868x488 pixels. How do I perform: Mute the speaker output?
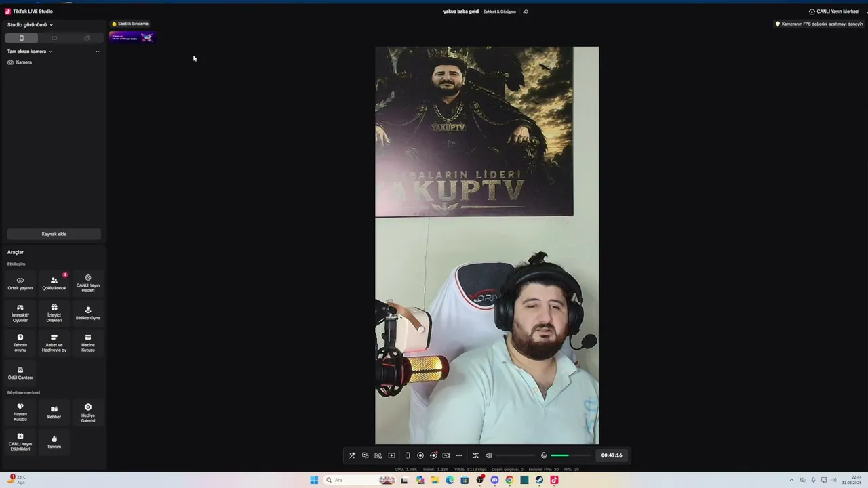[x=488, y=455]
